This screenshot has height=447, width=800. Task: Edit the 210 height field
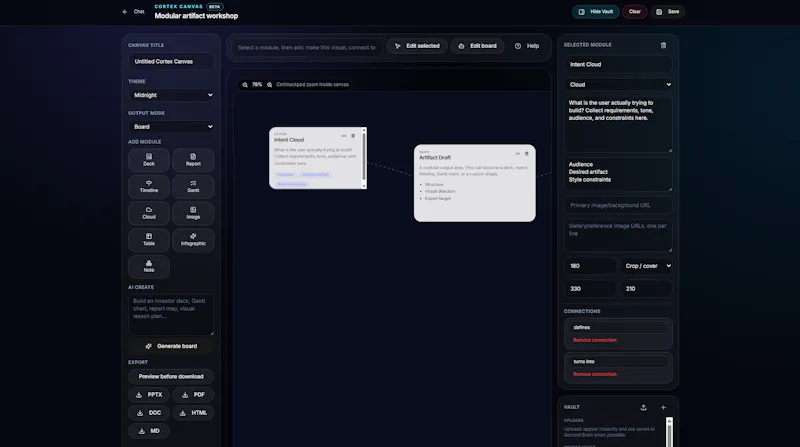tap(646, 289)
